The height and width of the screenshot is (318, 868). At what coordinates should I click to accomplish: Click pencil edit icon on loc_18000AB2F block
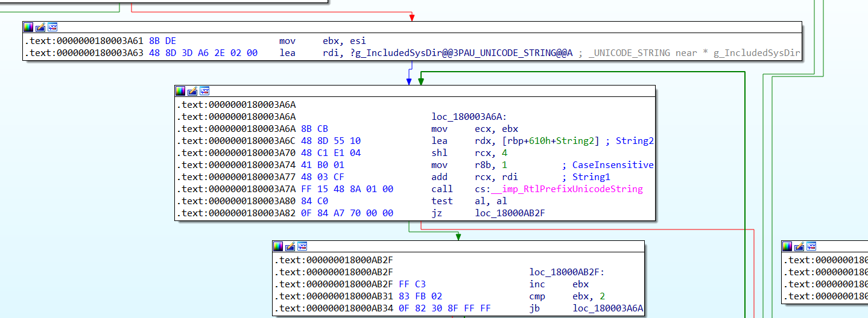pos(290,246)
